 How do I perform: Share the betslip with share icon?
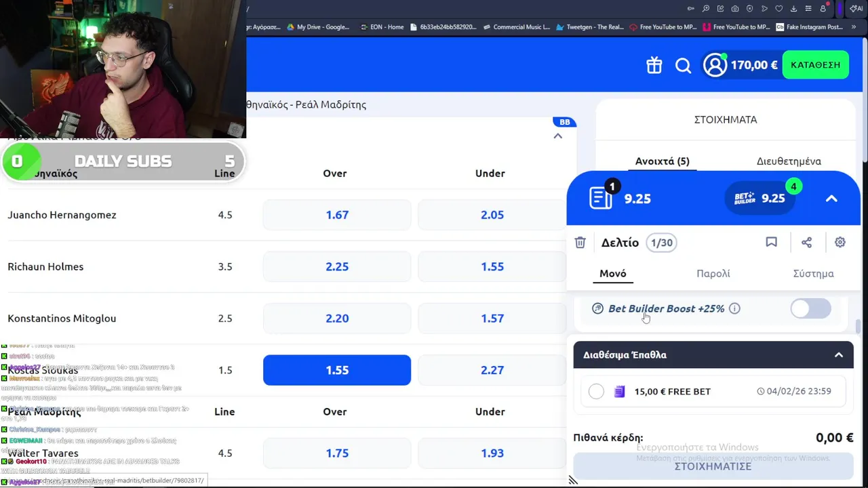click(x=806, y=242)
